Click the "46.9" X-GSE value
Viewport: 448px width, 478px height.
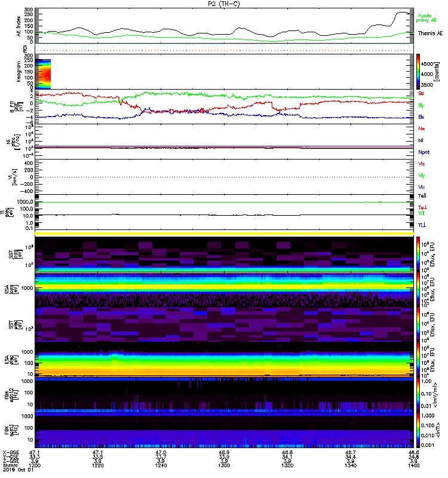(x=225, y=453)
